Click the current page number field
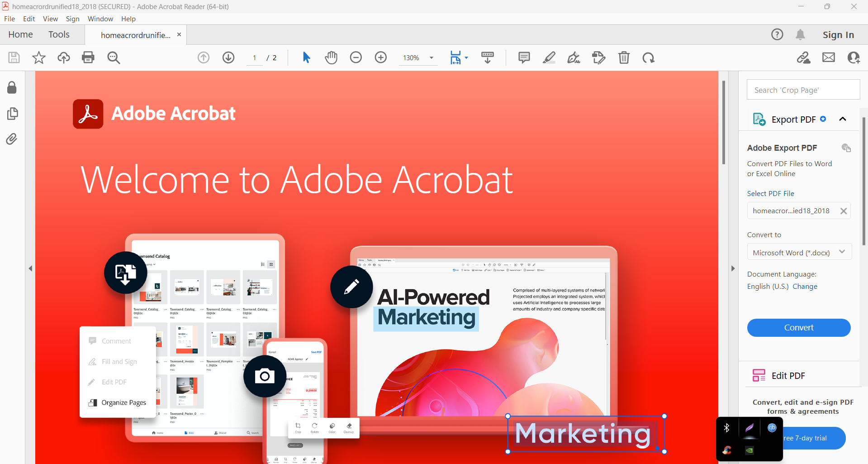The height and width of the screenshot is (464, 868). [255, 57]
